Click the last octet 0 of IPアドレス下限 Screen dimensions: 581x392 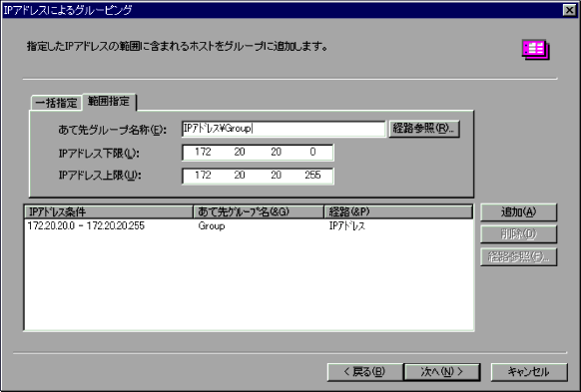click(x=312, y=153)
